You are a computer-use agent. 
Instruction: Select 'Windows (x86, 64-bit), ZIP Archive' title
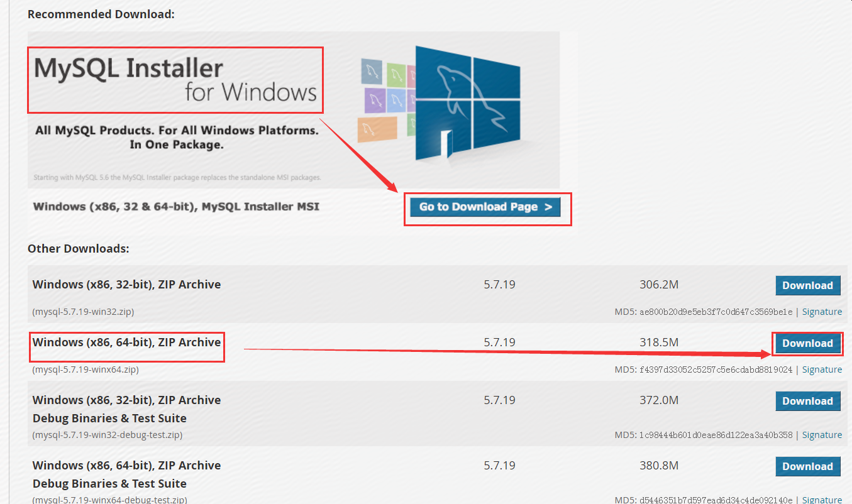(x=126, y=342)
